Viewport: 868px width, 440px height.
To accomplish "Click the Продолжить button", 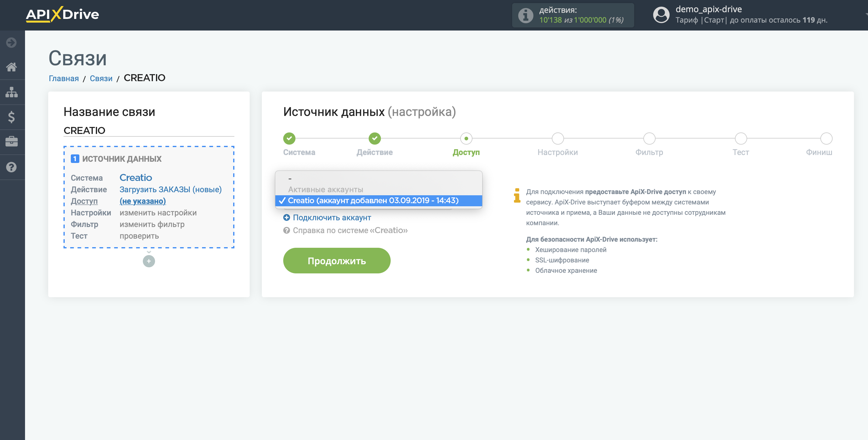I will [x=337, y=261].
